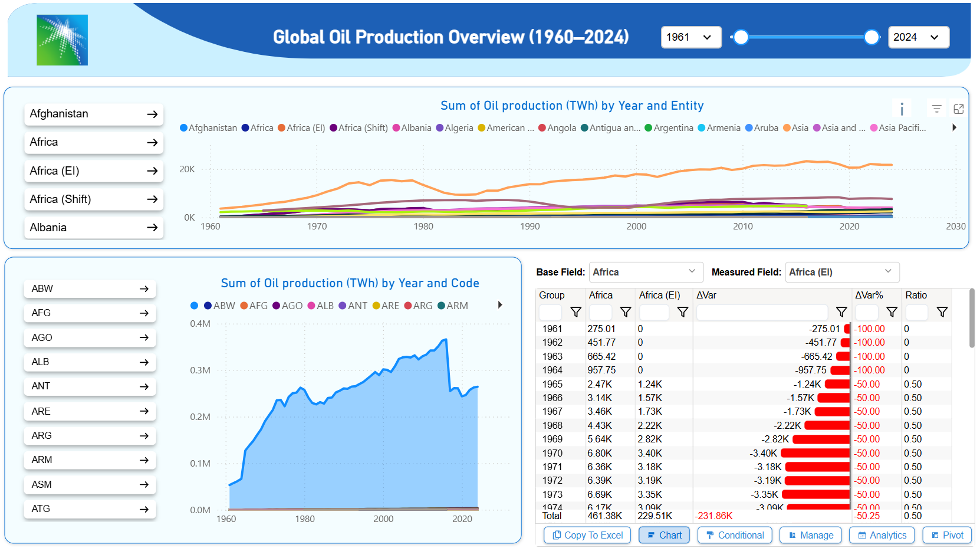
Task: Toggle Algeria legend item in Entity chart
Action: click(x=454, y=128)
